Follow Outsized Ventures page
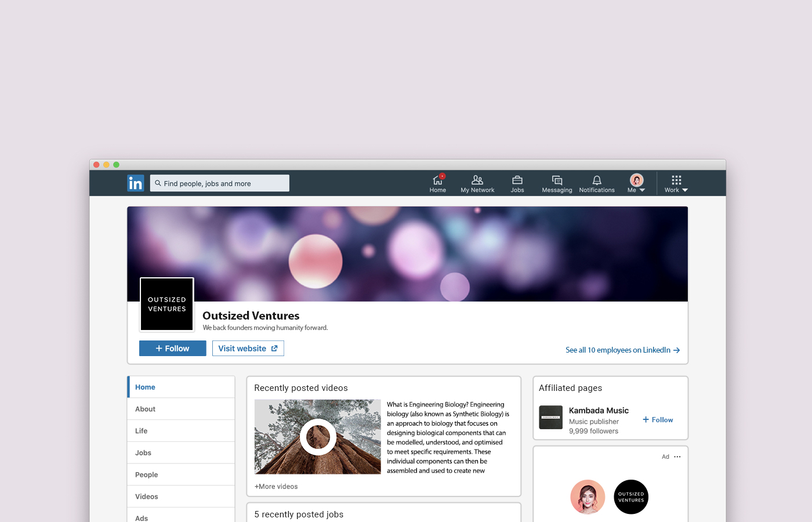The height and width of the screenshot is (522, 812). click(x=173, y=348)
